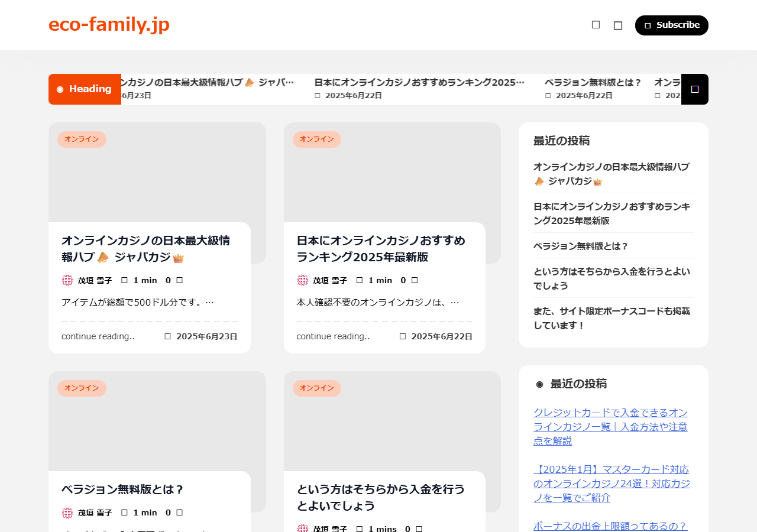The height and width of the screenshot is (532, 757).
Task: Open ticker item ベラジョン無料版とは？
Action: tap(593, 83)
